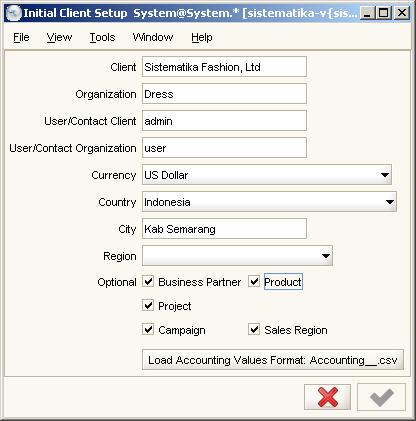
Task: Open the empty Region dropdown
Action: [237, 256]
